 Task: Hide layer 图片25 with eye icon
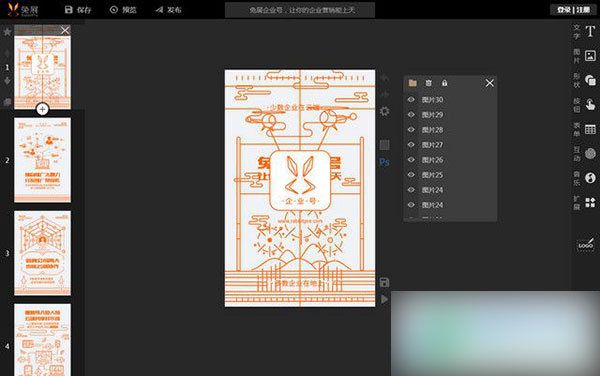pos(411,174)
